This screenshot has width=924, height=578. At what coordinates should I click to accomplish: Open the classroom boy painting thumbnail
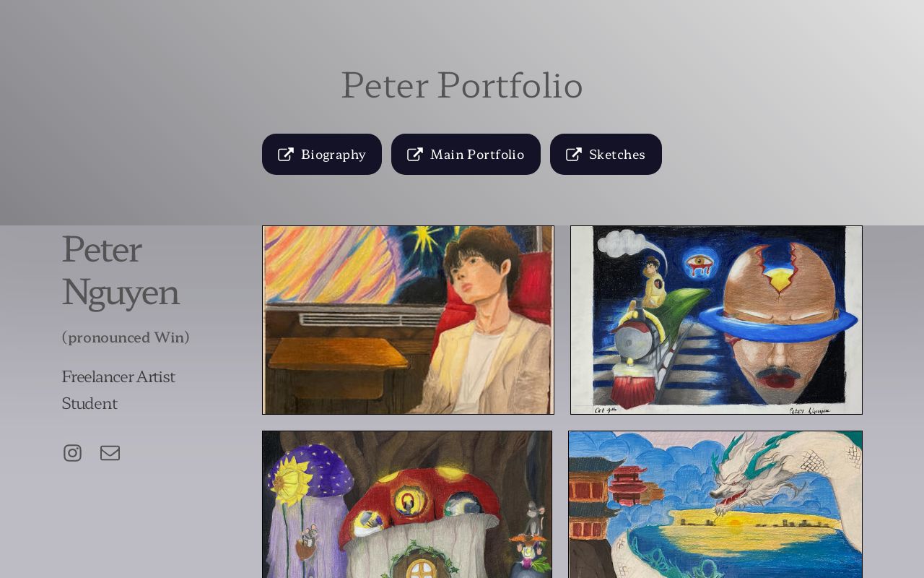click(408, 320)
